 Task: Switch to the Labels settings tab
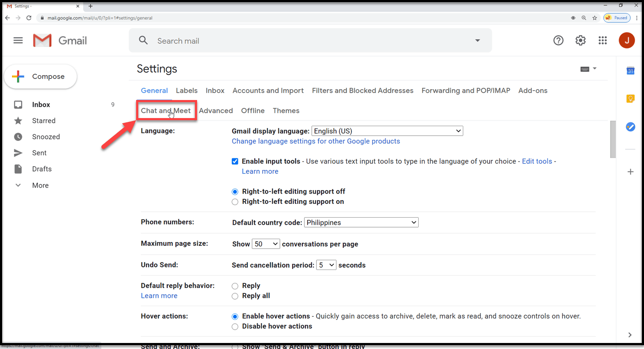186,91
